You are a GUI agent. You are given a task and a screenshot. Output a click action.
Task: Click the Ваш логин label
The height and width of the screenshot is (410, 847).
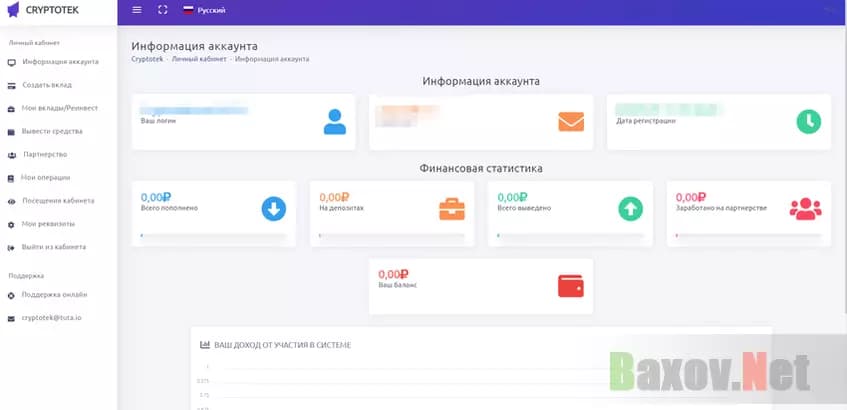(x=158, y=121)
